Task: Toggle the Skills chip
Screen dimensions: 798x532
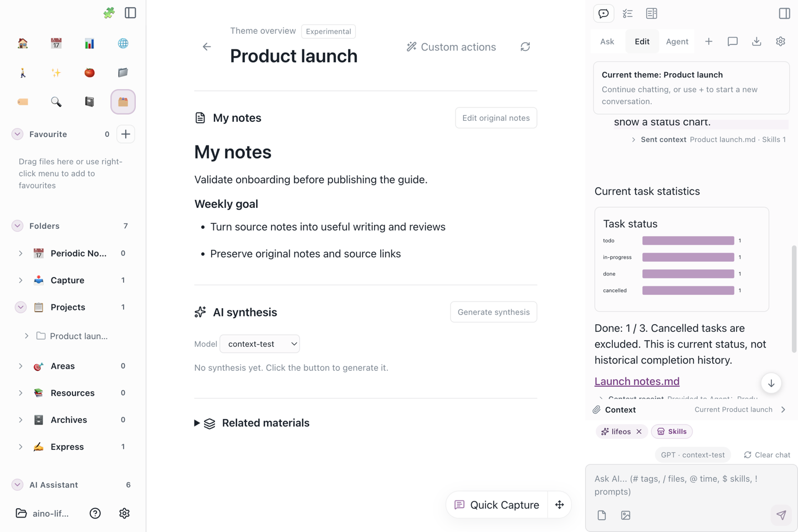Action: (672, 432)
